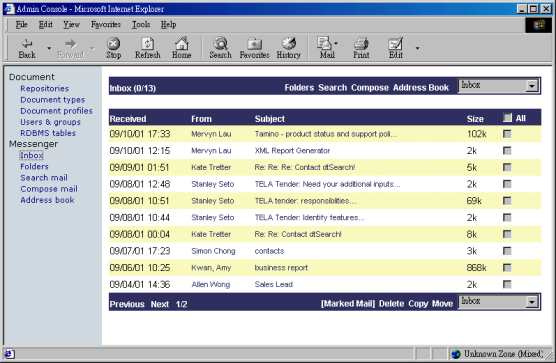Open the 'Sales Lead' mail subject

click(x=274, y=284)
